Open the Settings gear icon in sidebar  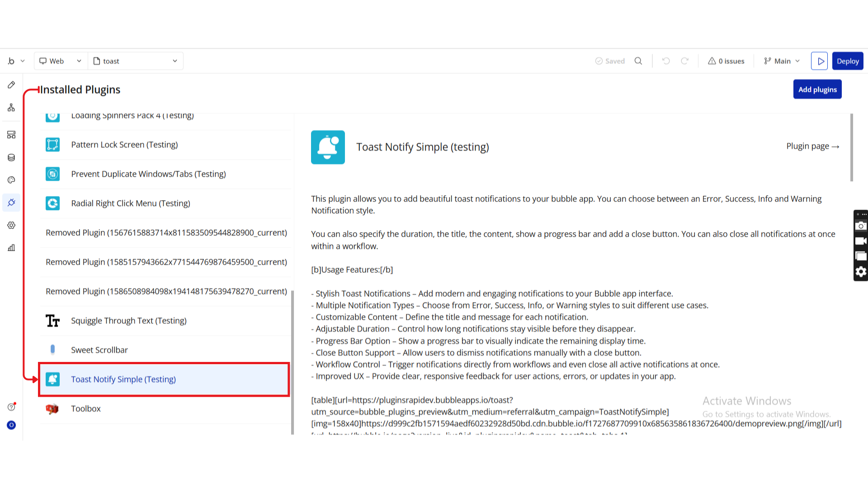[x=11, y=225]
